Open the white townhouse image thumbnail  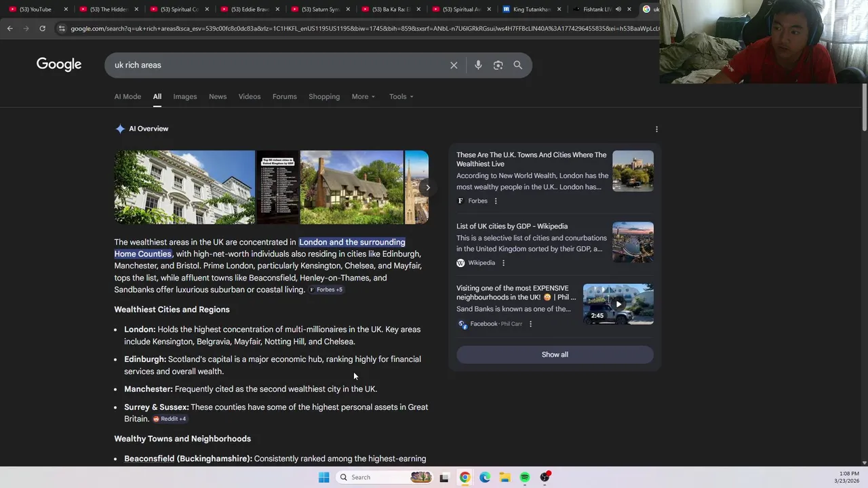pyautogui.click(x=184, y=187)
